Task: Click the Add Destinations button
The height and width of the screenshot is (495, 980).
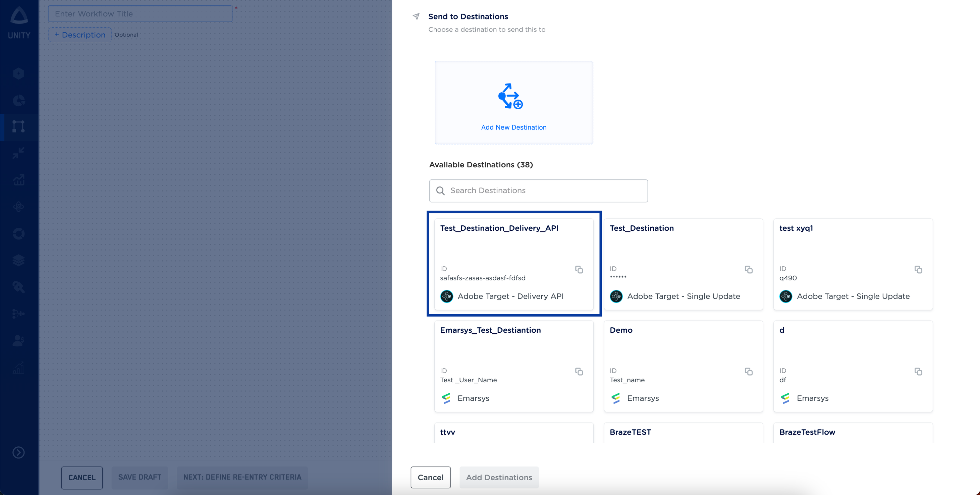Action: [499, 477]
